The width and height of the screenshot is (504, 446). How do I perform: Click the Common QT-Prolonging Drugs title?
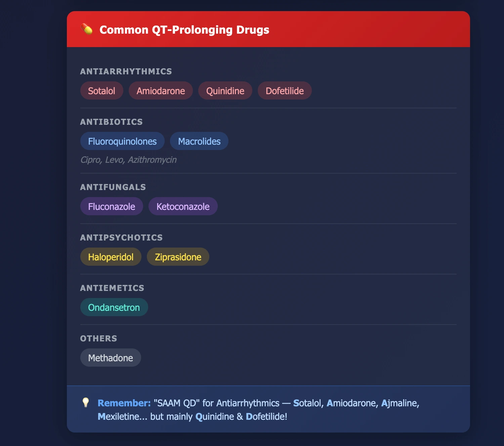click(x=184, y=30)
